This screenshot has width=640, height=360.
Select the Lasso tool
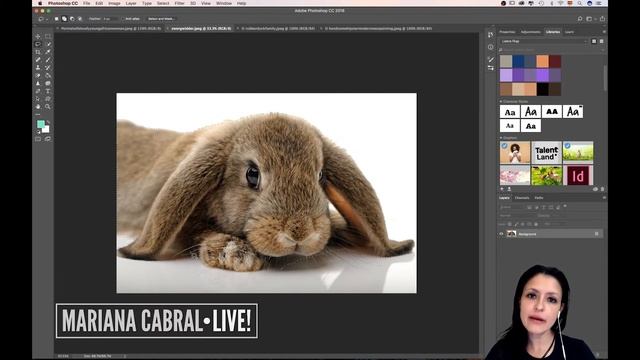pyautogui.click(x=38, y=44)
